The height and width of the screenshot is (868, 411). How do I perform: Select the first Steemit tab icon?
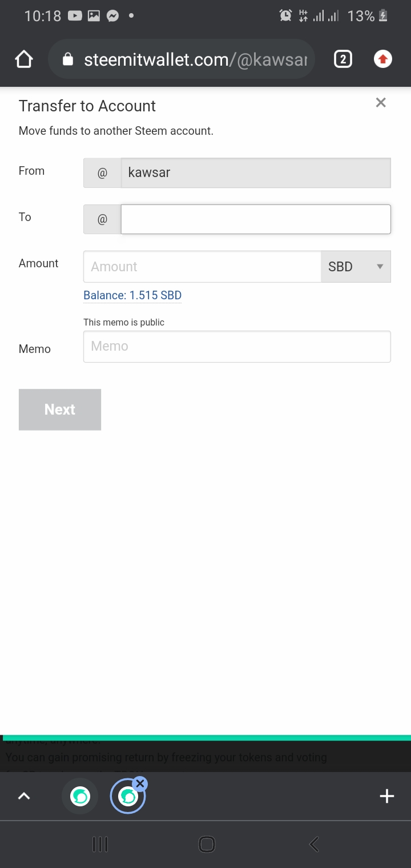(80, 796)
